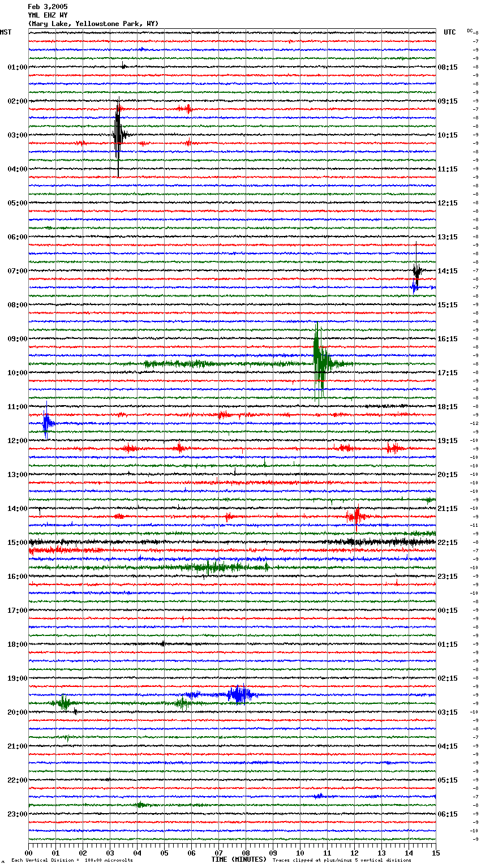Click the '18:15' UTC time label
Image resolution: width=481 pixels, height=868 pixels.
point(448,407)
